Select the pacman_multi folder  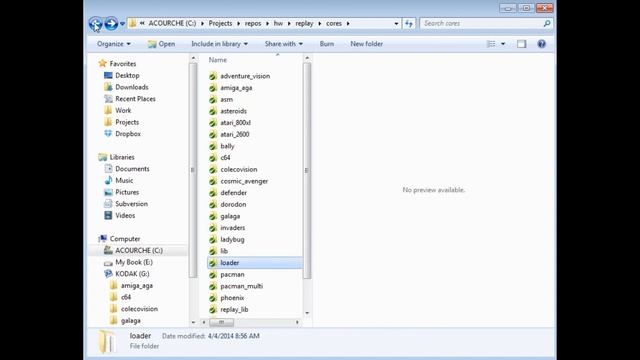tap(241, 286)
